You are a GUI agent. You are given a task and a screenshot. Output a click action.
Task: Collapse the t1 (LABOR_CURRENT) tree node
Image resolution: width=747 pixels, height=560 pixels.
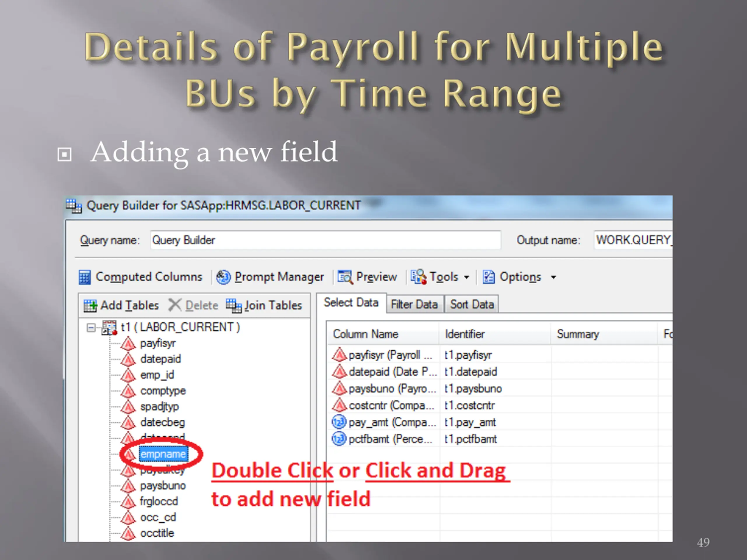tap(91, 328)
